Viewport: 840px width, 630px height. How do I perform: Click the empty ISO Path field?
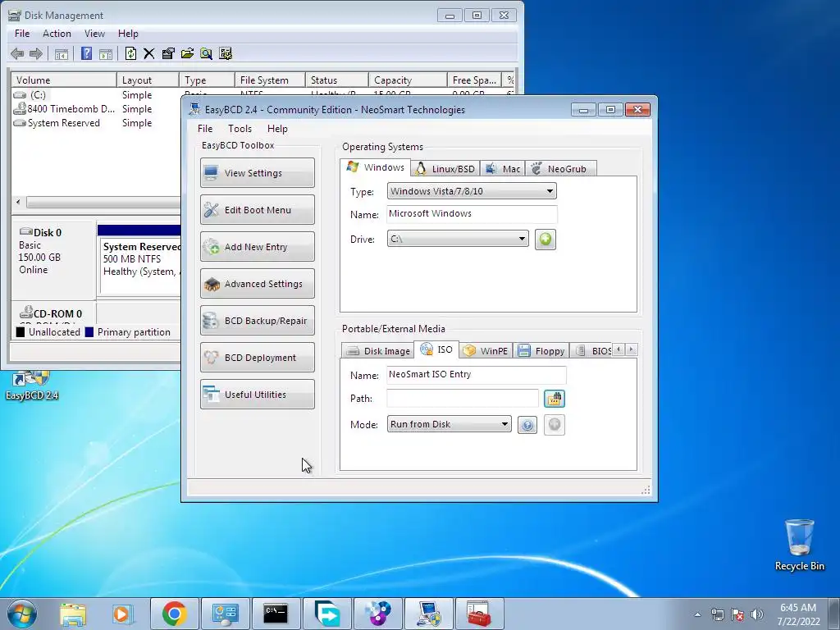pyautogui.click(x=463, y=398)
